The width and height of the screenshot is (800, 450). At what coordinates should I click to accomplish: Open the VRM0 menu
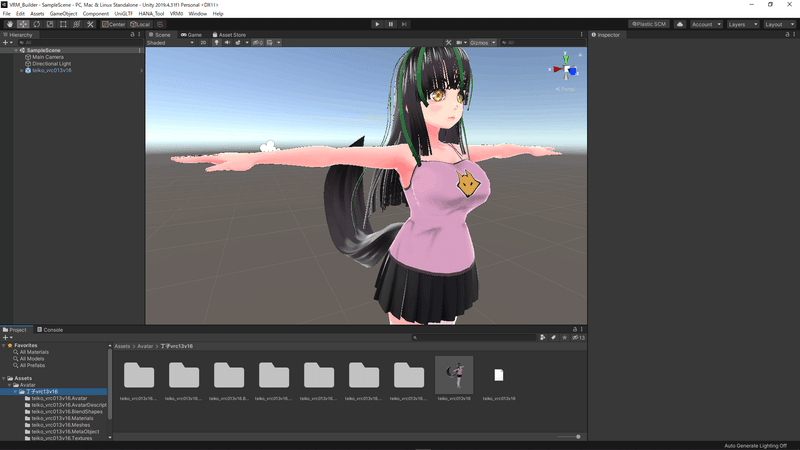click(176, 14)
